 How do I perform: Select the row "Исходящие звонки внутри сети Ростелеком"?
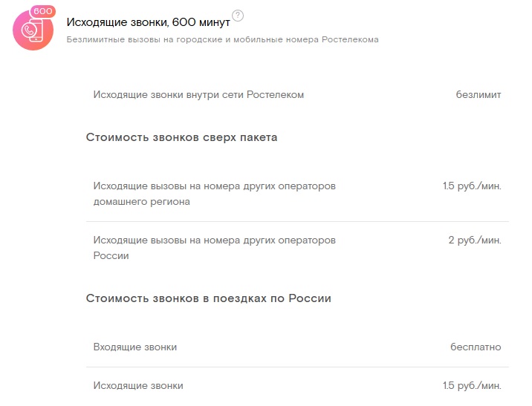[x=198, y=95]
